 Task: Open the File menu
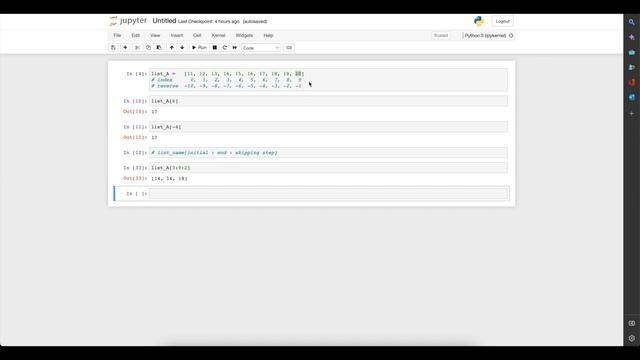click(x=117, y=36)
